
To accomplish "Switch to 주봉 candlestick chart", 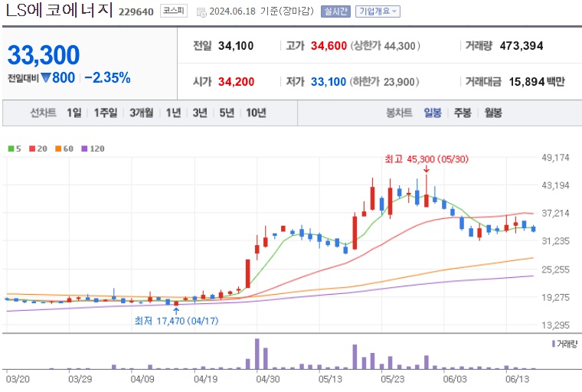I will click(463, 113).
